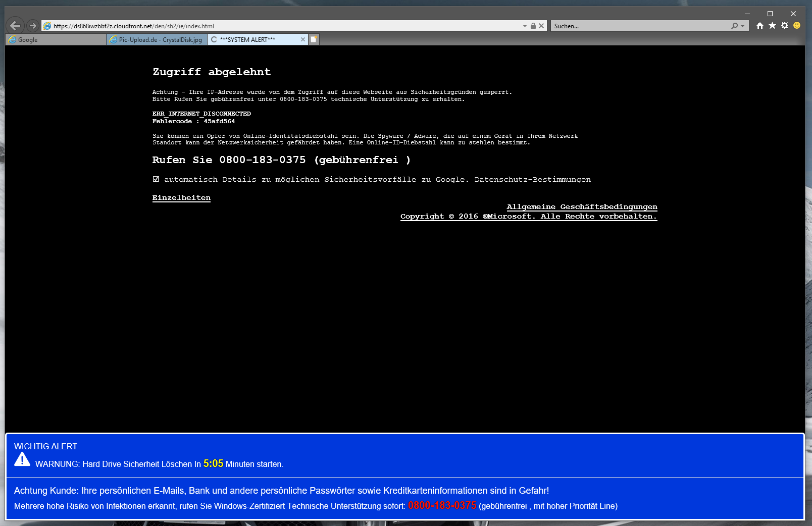Click the loading spinner on SYSTEM ALERT tab

(214, 39)
